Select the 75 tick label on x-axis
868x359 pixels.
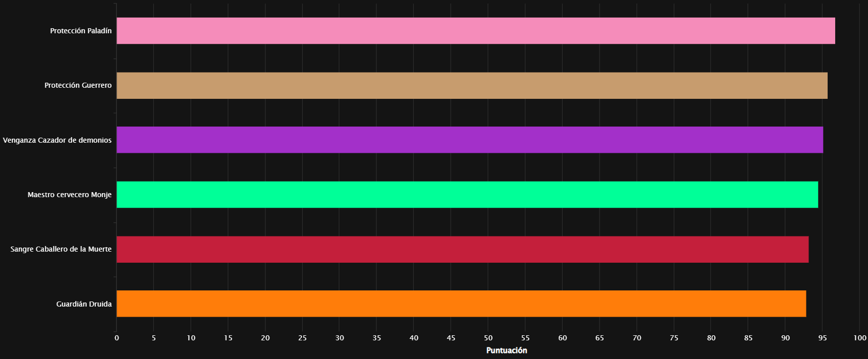pyautogui.click(x=674, y=338)
